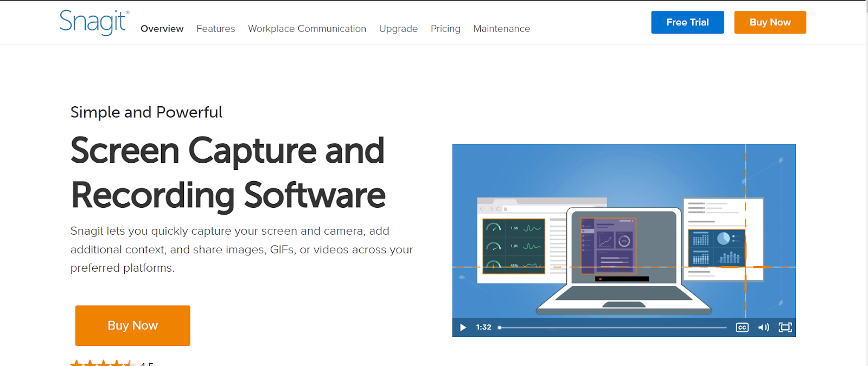Play the Snagit promo video
Screen dimensions: 868x366
(463, 328)
